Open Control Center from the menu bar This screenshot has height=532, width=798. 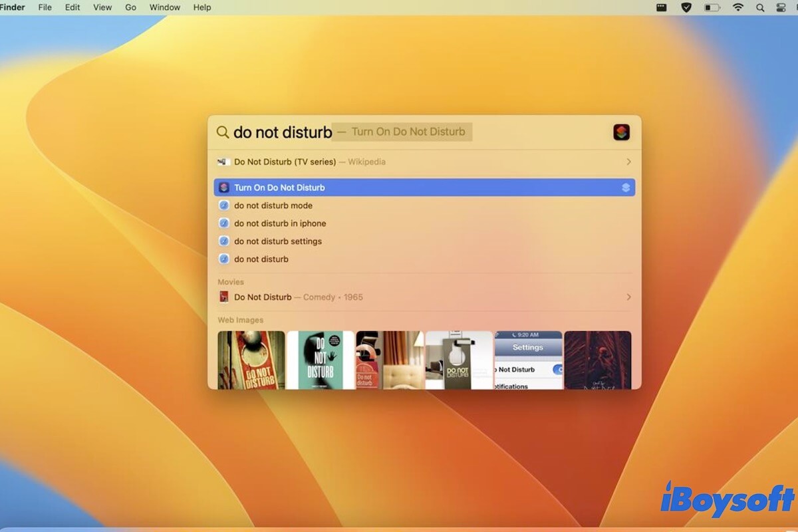[781, 7]
